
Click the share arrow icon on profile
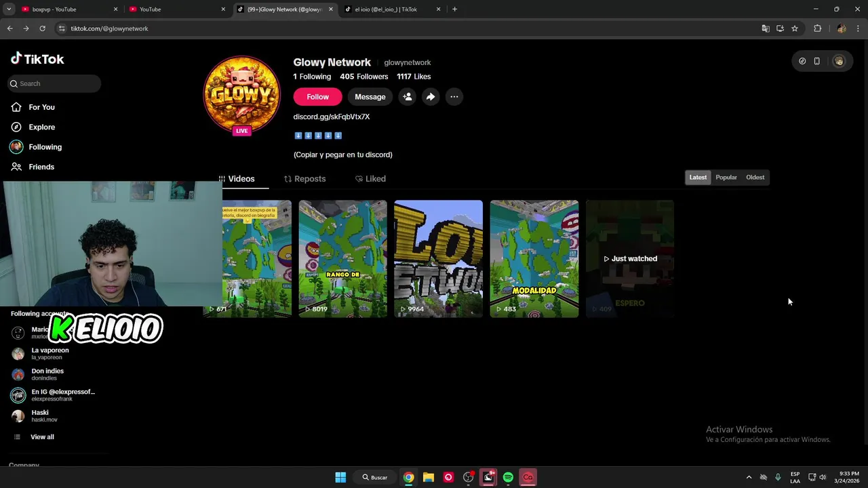[431, 97]
